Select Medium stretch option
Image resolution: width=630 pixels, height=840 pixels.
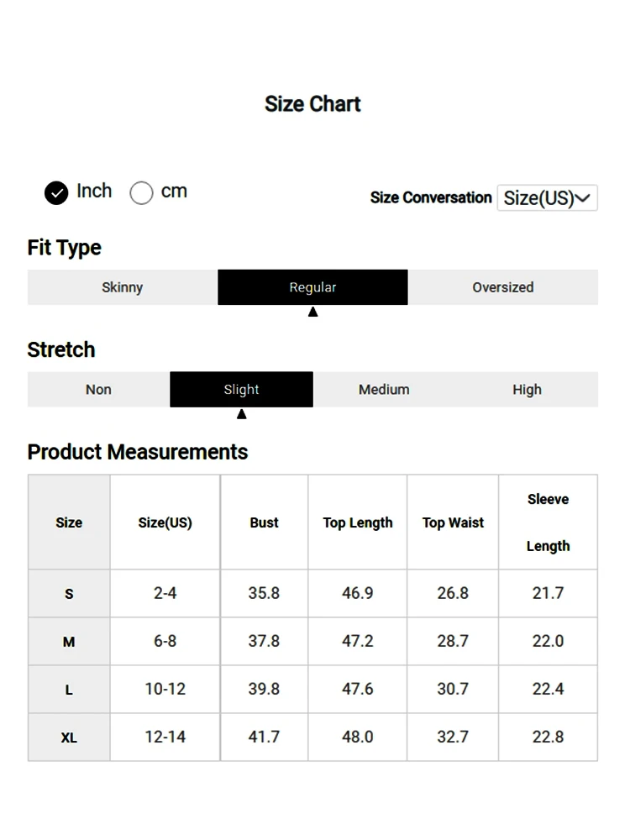(x=384, y=390)
